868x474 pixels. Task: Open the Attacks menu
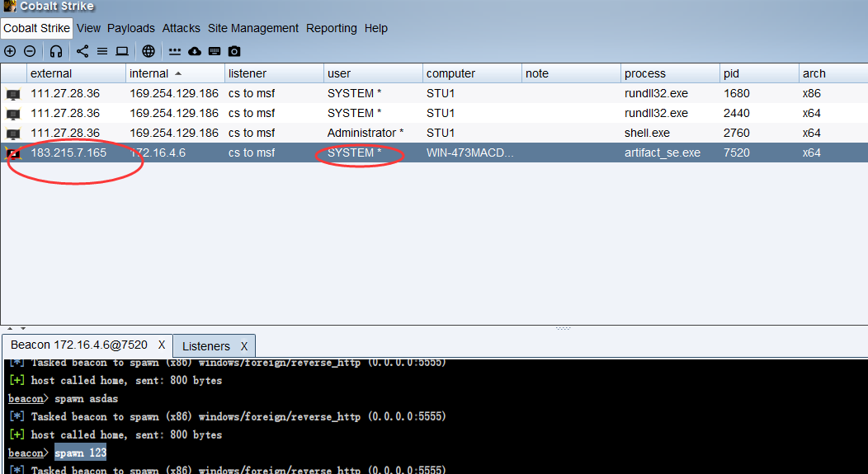pos(181,28)
